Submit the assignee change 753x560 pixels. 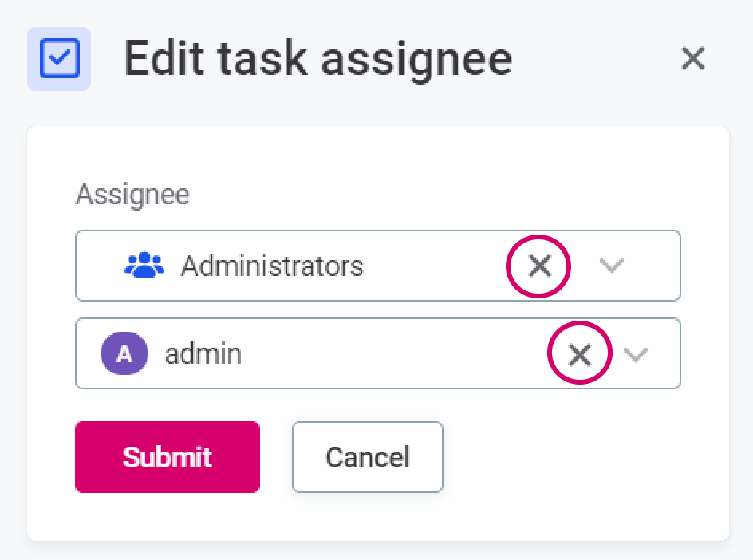(168, 457)
